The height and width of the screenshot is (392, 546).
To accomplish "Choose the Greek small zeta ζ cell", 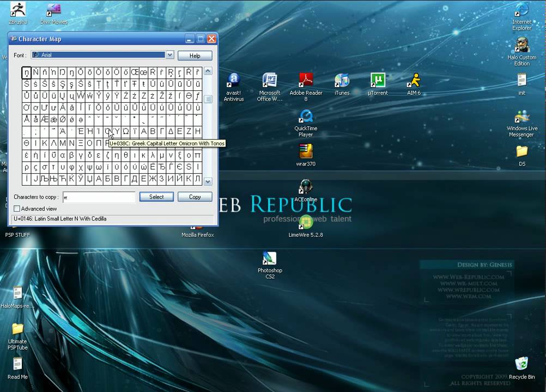I will [108, 155].
